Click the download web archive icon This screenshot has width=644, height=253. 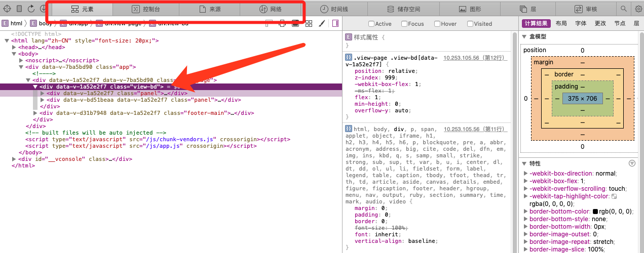[44, 9]
